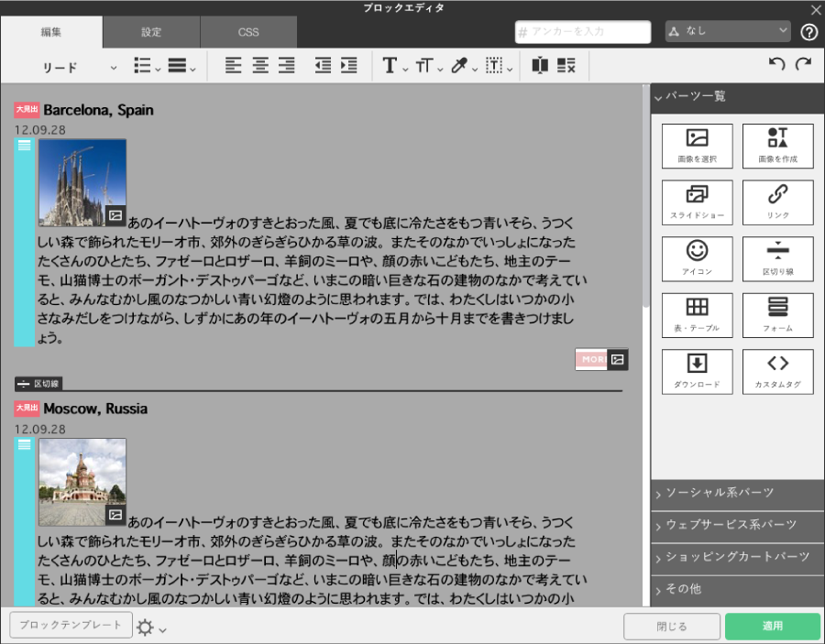Insert an アイコン part
Viewport: 825px width, 644px height.
(x=698, y=258)
